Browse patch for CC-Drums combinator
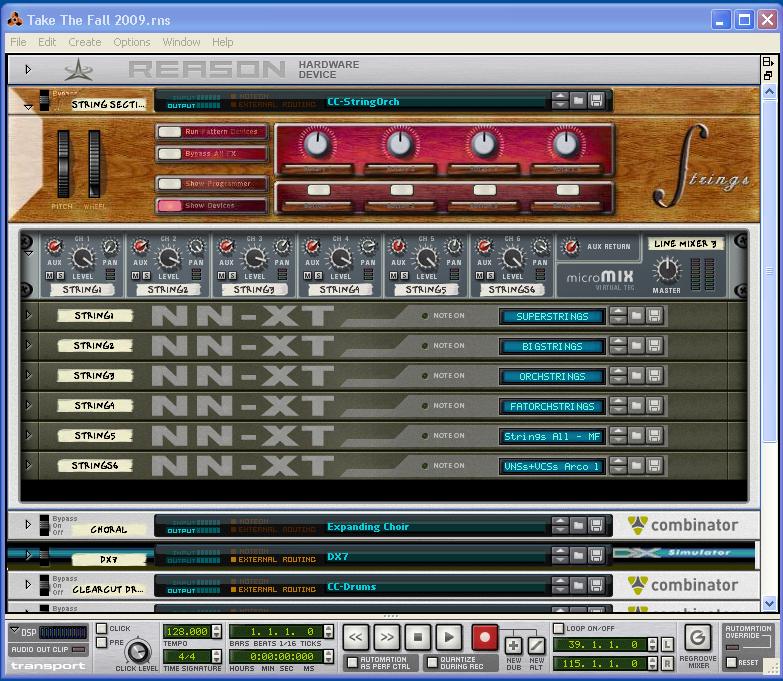Screen dimensions: 783x681 point(578,585)
